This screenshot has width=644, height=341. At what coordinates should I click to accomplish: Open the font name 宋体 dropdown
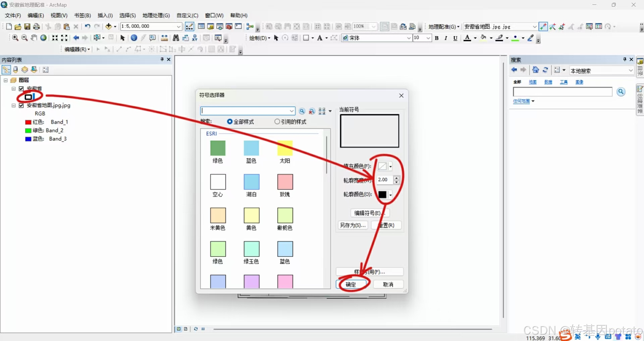click(x=409, y=38)
